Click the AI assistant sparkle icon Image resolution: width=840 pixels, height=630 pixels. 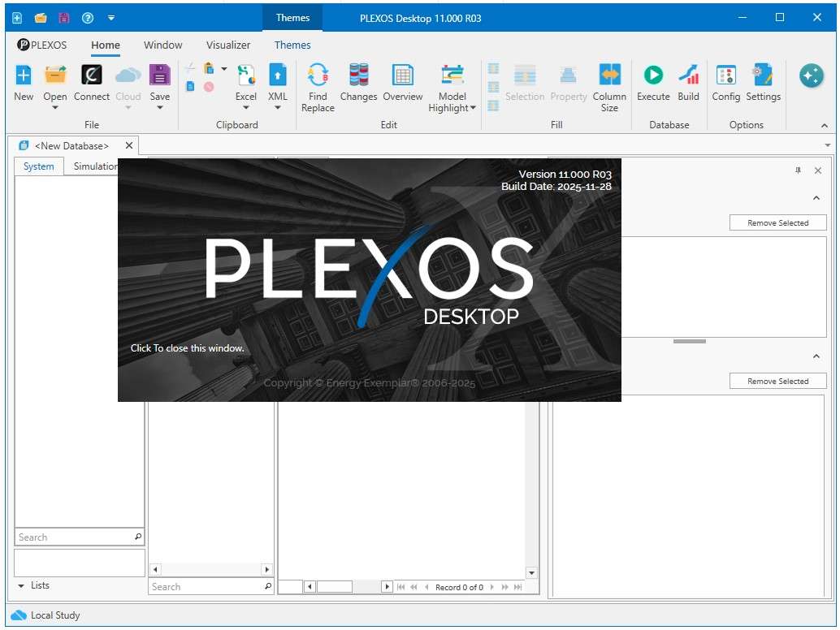point(811,76)
